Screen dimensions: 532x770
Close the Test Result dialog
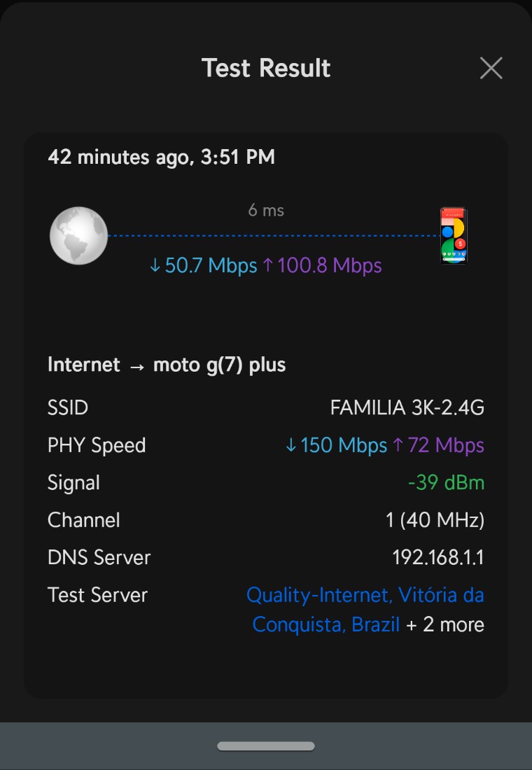pyautogui.click(x=491, y=68)
